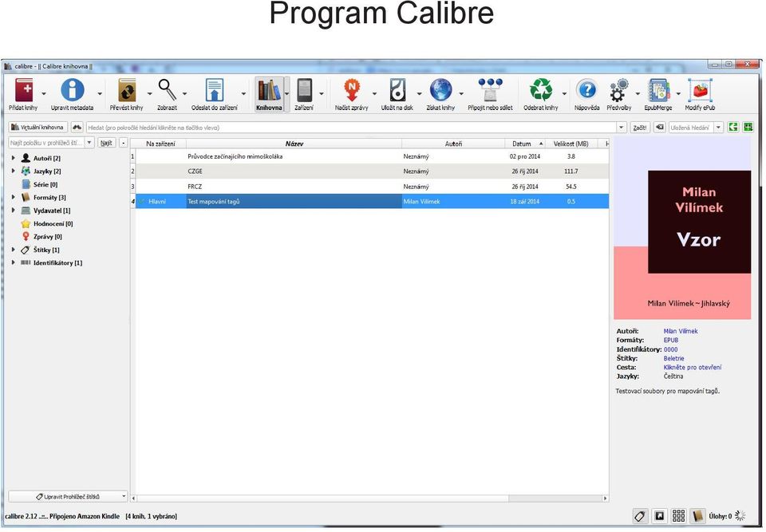The width and height of the screenshot is (766, 532).
Task: Click the Beletrie tag link
Action: 673,359
